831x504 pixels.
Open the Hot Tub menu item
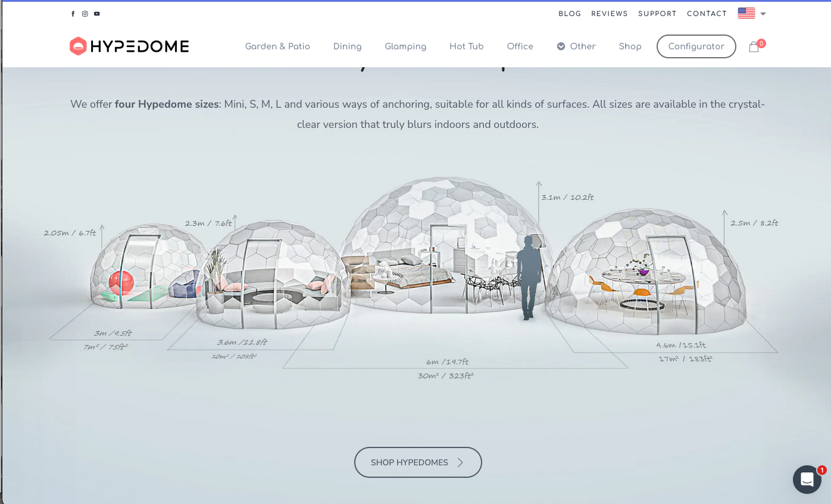pyautogui.click(x=467, y=46)
